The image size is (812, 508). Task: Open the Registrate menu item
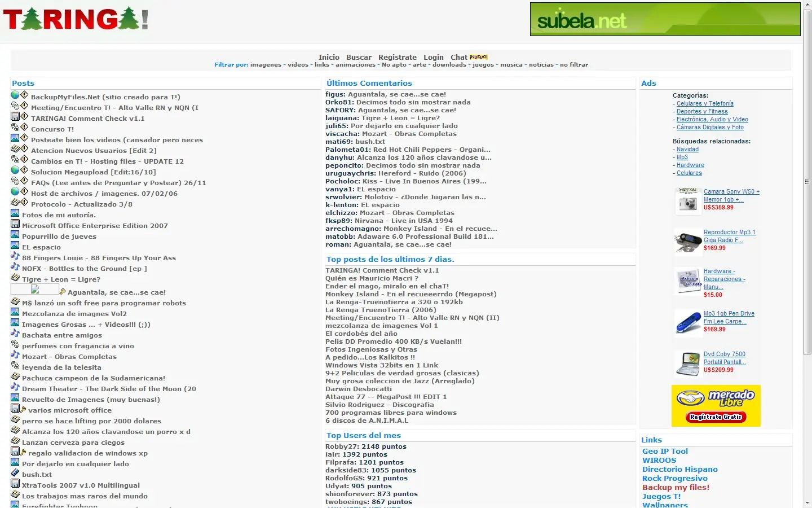click(398, 57)
